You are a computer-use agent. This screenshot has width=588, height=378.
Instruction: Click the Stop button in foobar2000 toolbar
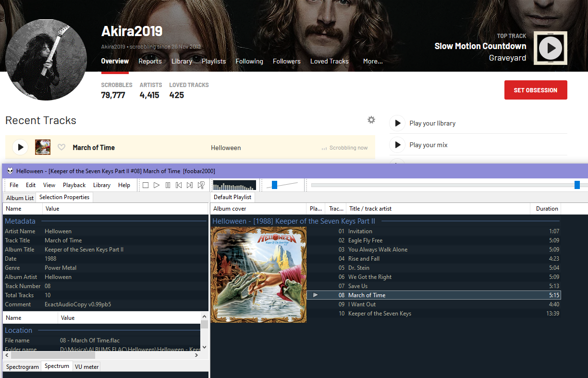pyautogui.click(x=146, y=185)
